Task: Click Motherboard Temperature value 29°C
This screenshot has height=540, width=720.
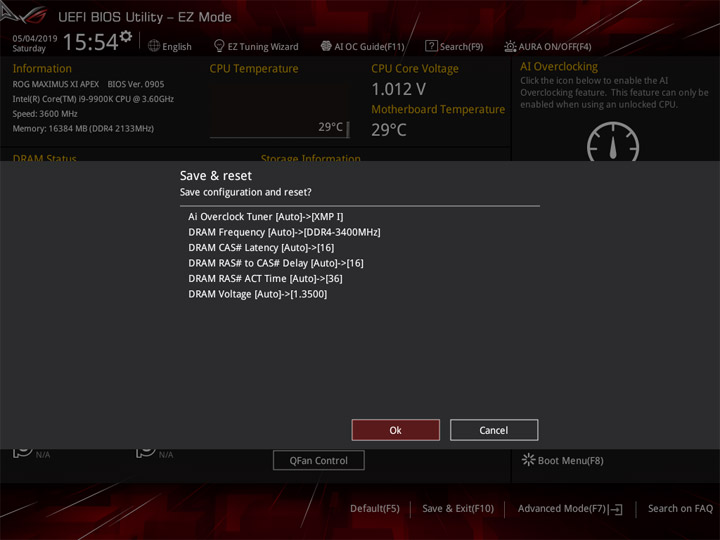Action: coord(389,130)
